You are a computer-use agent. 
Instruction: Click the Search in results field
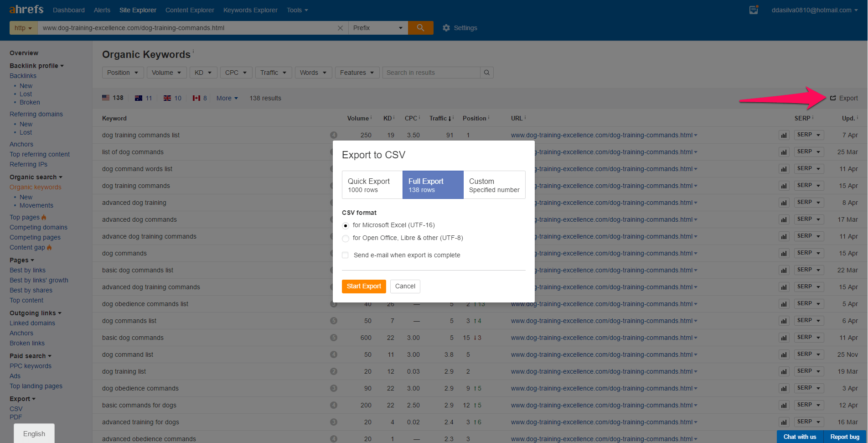click(431, 73)
